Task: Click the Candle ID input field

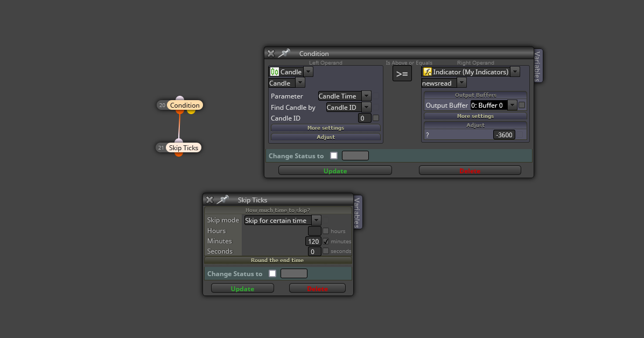Action: [365, 118]
